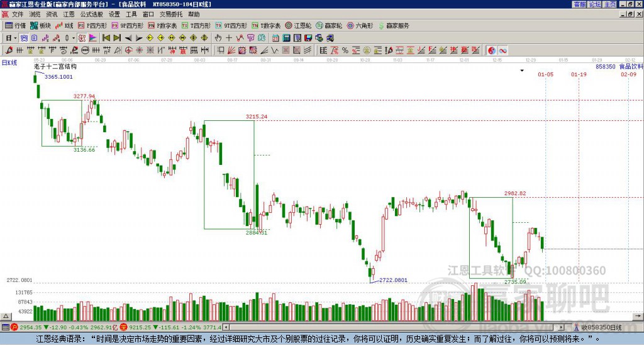This screenshot has width=644, height=345.
Task: Click the 主页 homepage button
Action: (x=610, y=4)
